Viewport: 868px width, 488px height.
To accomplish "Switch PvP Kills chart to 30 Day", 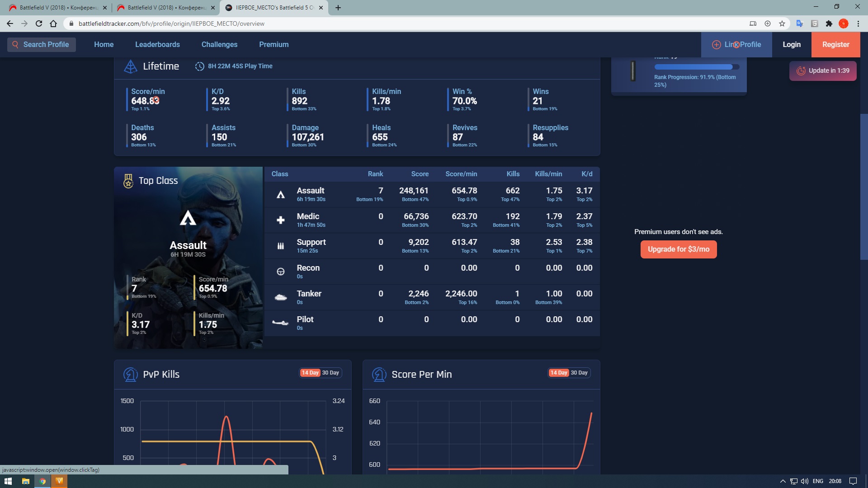I will click(330, 373).
